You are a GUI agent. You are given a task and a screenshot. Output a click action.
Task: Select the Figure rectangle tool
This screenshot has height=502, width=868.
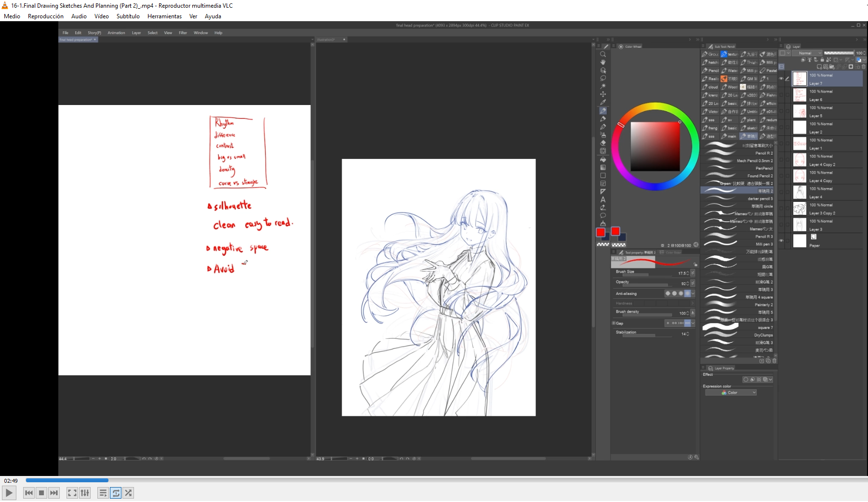603,176
